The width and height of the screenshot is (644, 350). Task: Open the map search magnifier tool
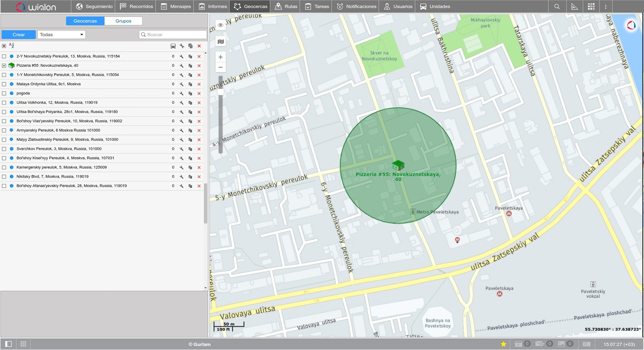[557, 6]
